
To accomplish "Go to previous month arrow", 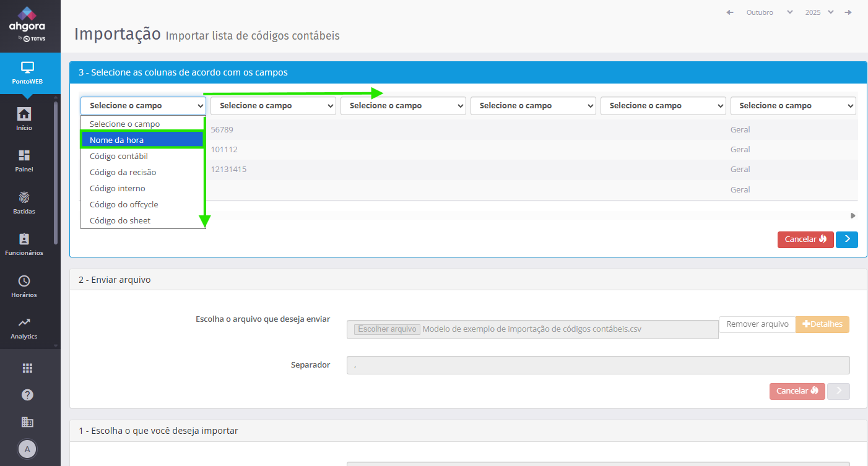I will (730, 12).
